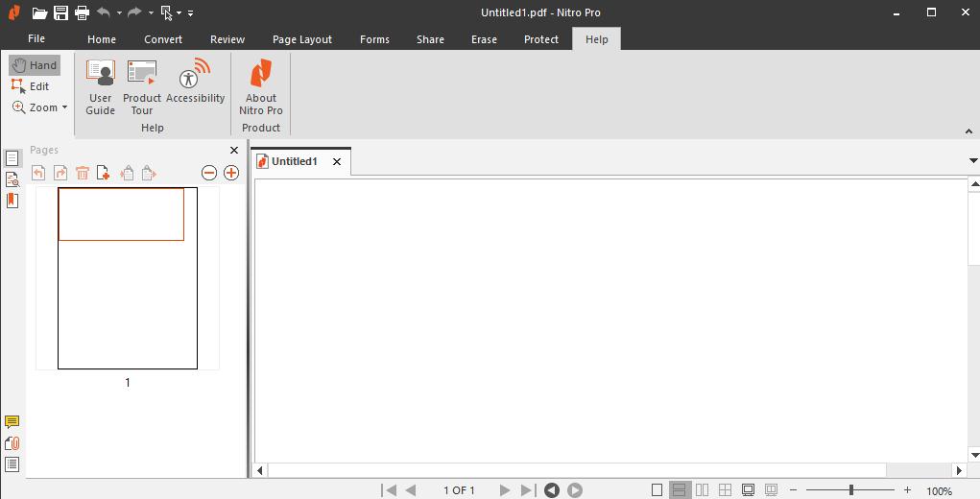Go to the first page
The height and width of the screenshot is (499, 980).
389,490
